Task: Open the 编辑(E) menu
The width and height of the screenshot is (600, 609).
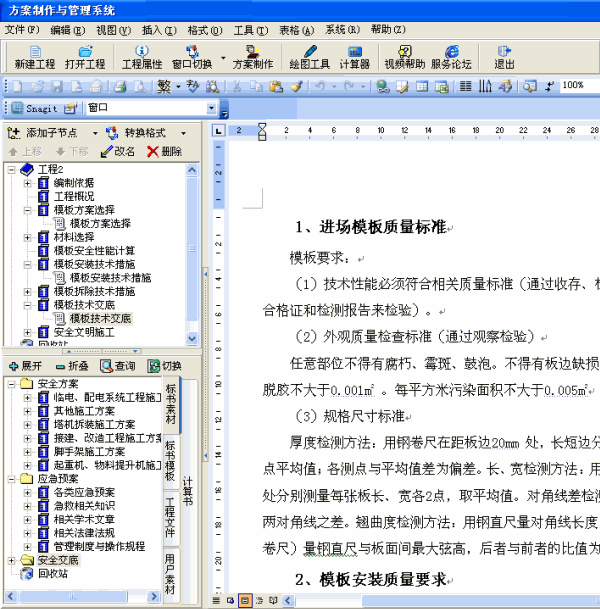Action: click(x=68, y=30)
